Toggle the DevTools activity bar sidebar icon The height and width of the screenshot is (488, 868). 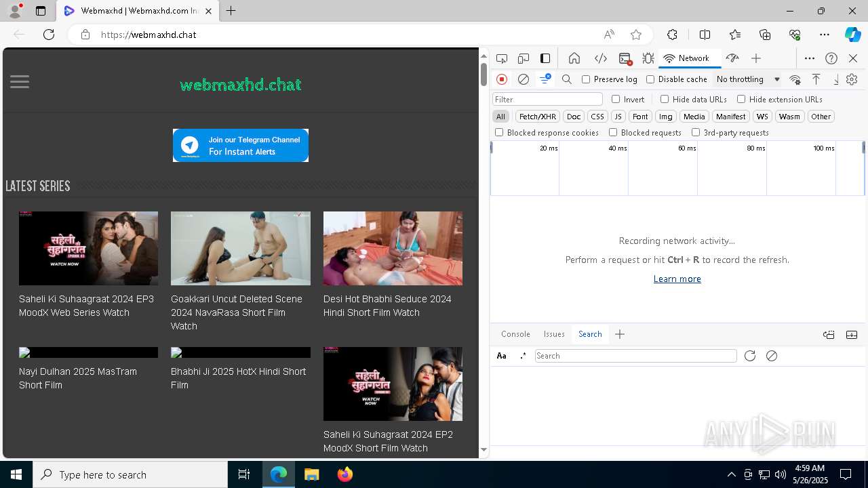click(545, 58)
